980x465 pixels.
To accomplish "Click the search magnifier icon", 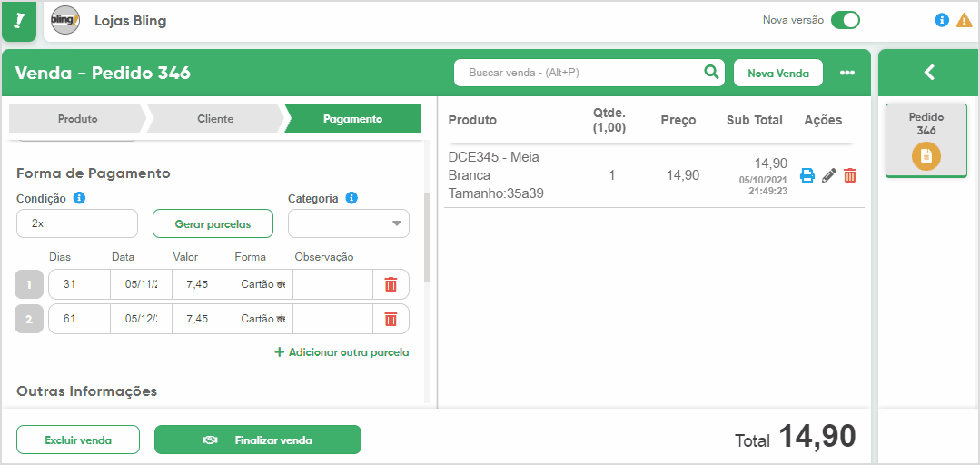I will pyautogui.click(x=711, y=73).
